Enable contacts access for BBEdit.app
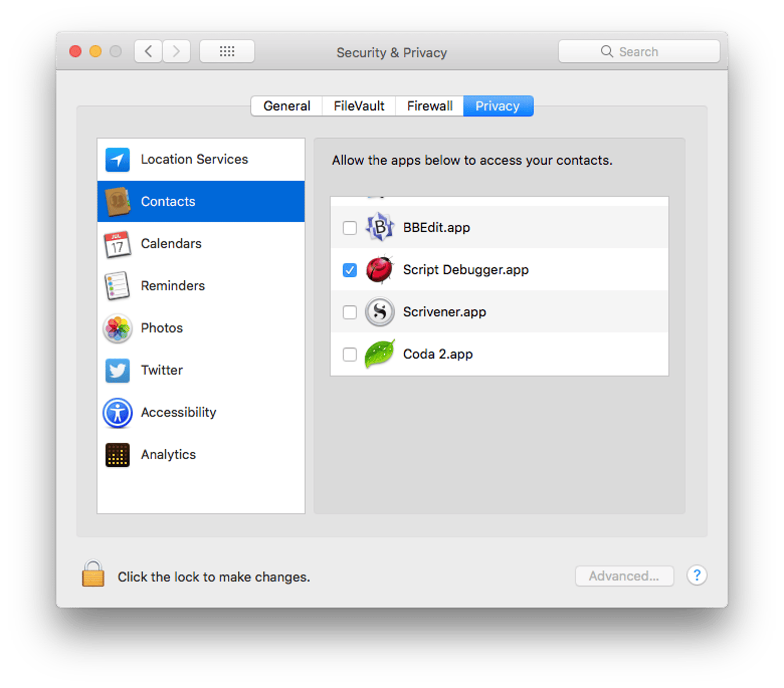 pos(349,228)
